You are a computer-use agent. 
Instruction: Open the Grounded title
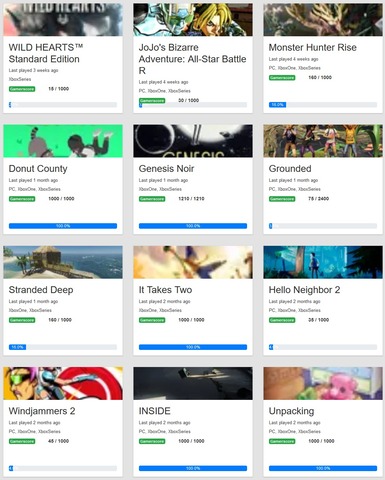[290, 169]
